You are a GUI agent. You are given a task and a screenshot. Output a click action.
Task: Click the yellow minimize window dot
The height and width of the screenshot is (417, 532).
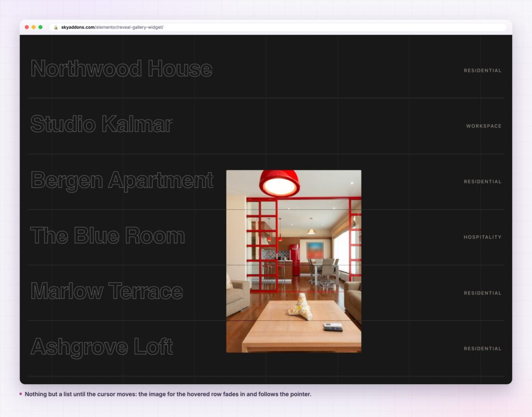pos(34,27)
